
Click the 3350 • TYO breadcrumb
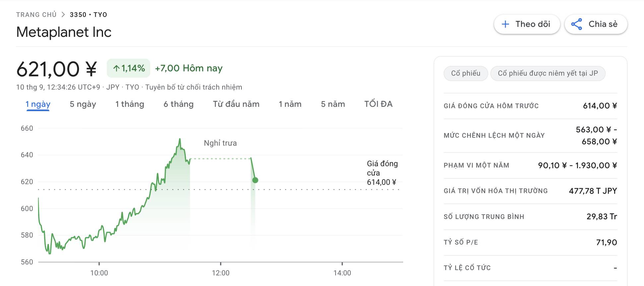pos(88,15)
